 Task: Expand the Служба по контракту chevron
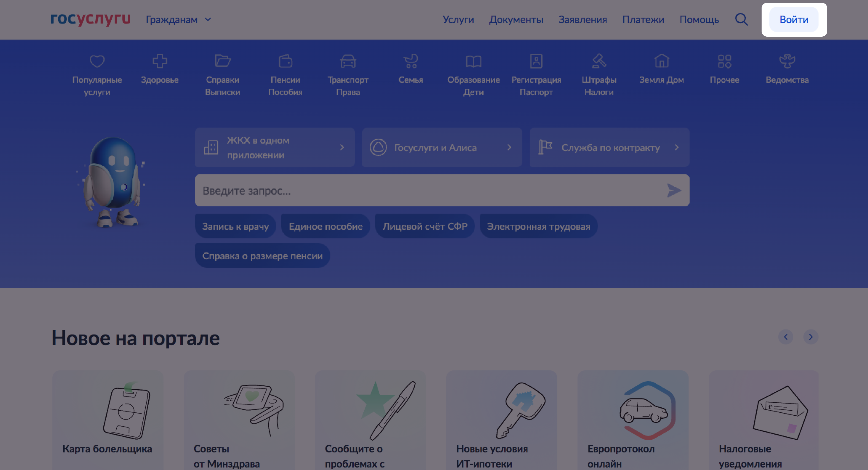[677, 147]
